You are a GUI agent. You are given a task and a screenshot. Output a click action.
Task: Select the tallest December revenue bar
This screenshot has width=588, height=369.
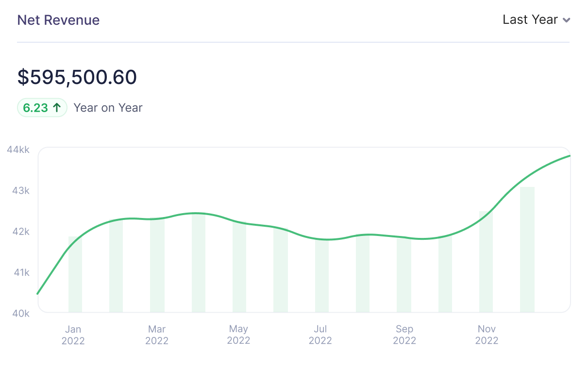click(527, 248)
